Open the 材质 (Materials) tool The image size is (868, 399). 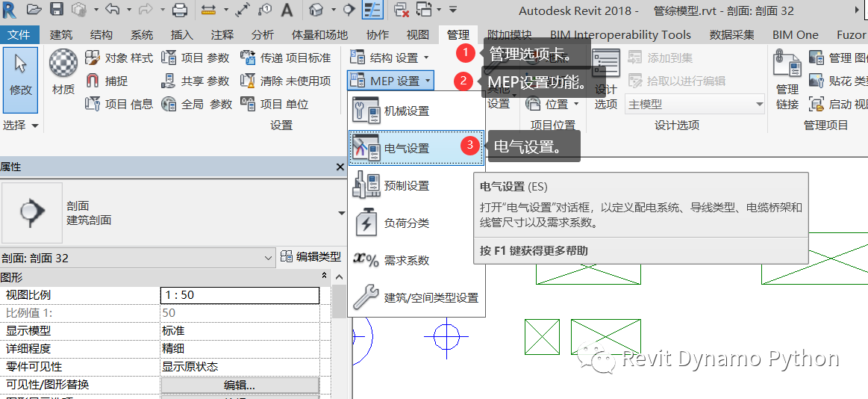coord(63,74)
